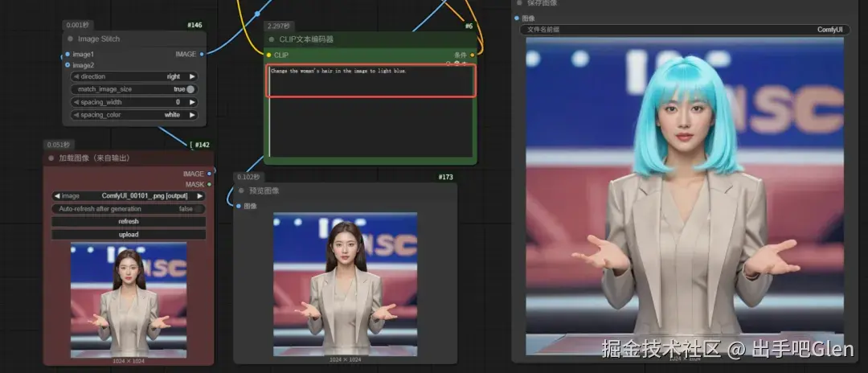This screenshot has width=868, height=373.
Task: Collapse the 预览图像 node via its title dot
Action: 241,191
